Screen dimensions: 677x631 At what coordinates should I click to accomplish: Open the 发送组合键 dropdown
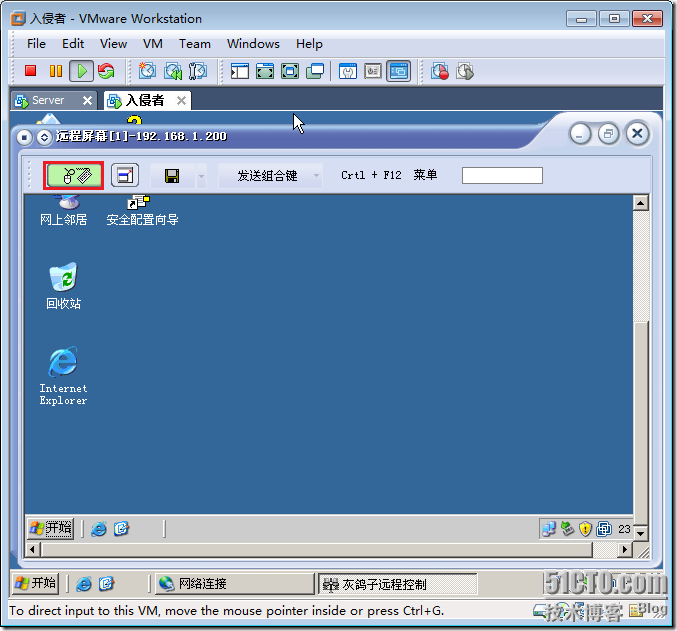(x=270, y=175)
